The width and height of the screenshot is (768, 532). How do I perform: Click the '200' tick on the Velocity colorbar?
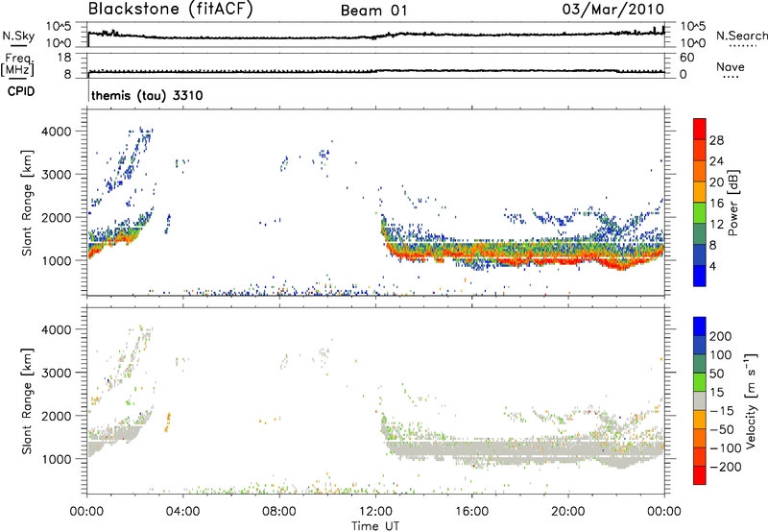[721, 336]
